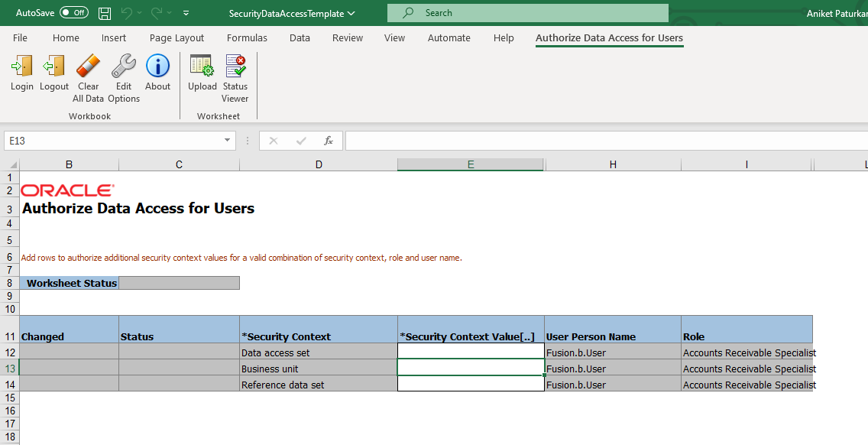The width and height of the screenshot is (868, 445).
Task: Switch to the Data tab
Action: click(300, 37)
